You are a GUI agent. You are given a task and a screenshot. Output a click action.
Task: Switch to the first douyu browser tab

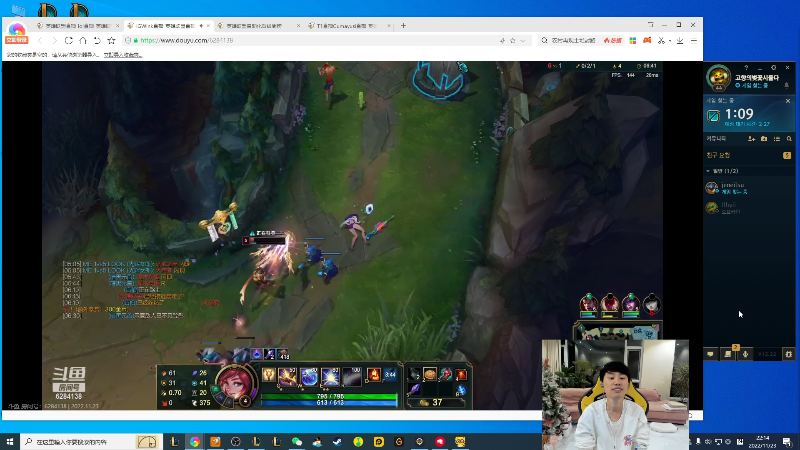click(78, 26)
